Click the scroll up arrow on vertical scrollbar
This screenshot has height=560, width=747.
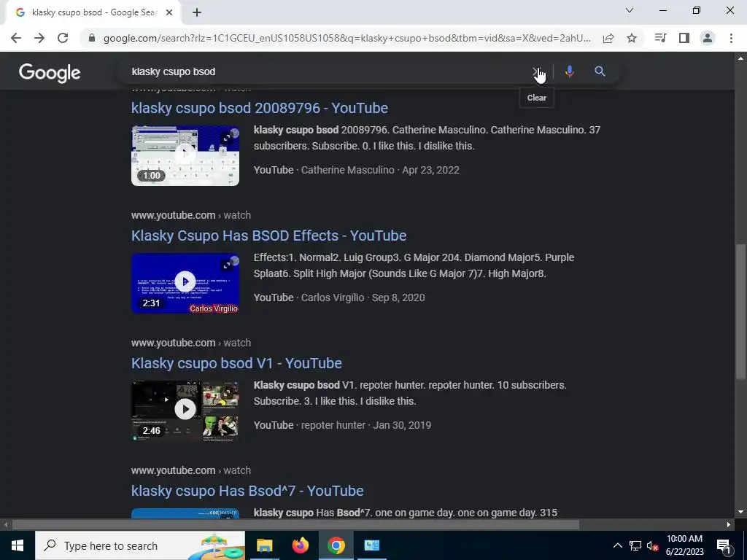740,58
